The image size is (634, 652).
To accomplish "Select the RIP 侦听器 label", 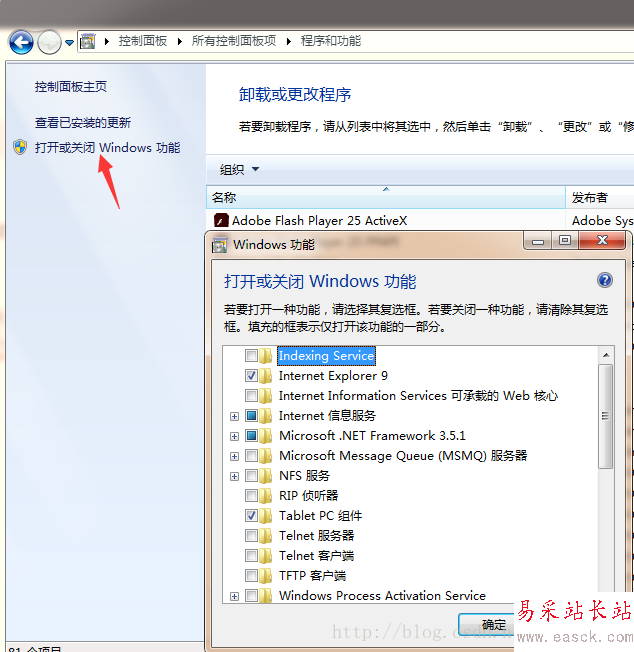I will (308, 496).
